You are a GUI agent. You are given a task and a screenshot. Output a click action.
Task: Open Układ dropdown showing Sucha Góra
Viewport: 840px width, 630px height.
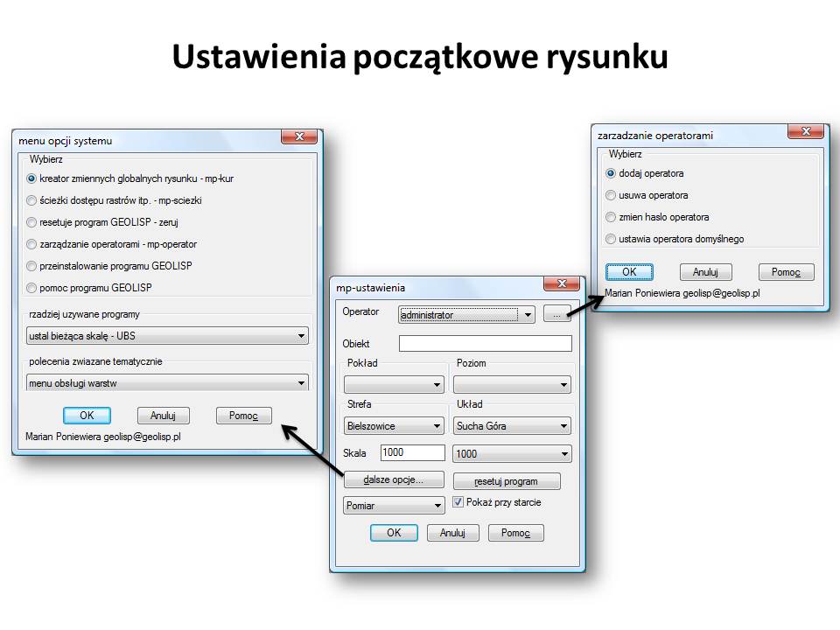pyautogui.click(x=512, y=426)
